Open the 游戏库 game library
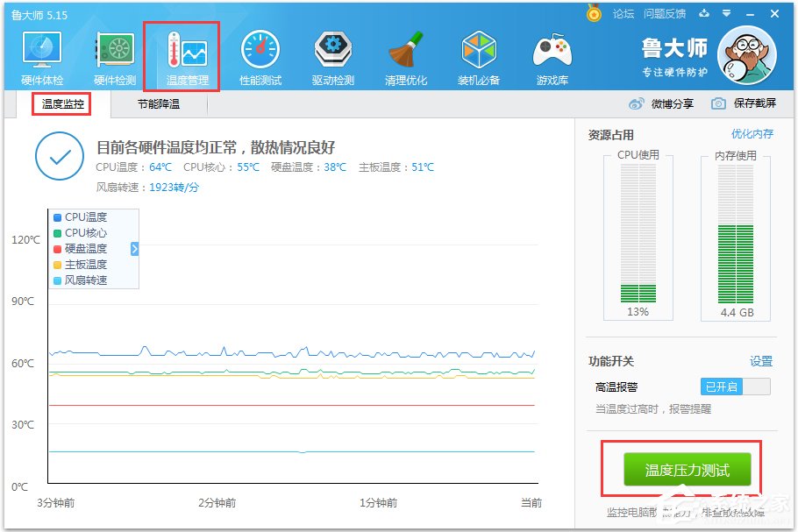798x532 pixels. coord(552,54)
